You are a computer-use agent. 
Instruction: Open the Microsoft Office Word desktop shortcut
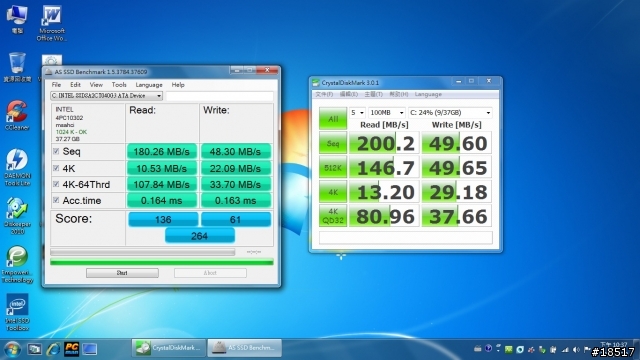52,23
